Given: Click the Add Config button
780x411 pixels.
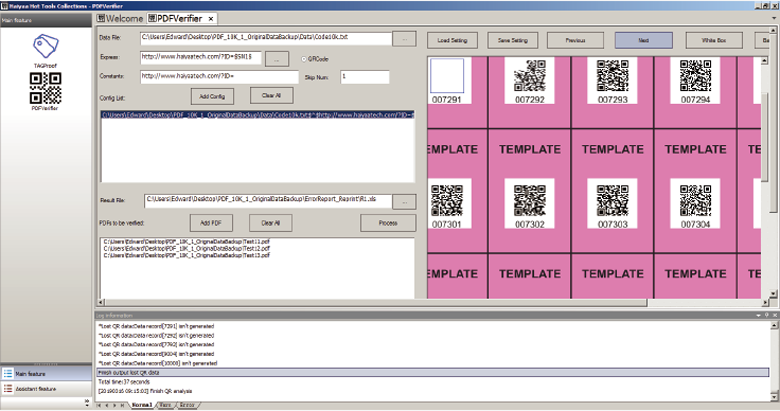Looking at the screenshot, I should (212, 96).
